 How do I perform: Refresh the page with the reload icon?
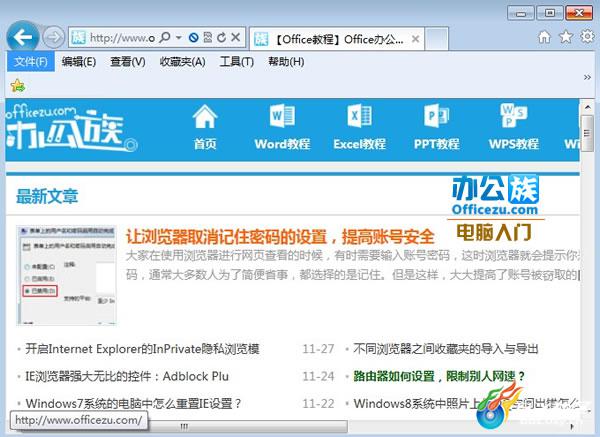click(x=221, y=37)
